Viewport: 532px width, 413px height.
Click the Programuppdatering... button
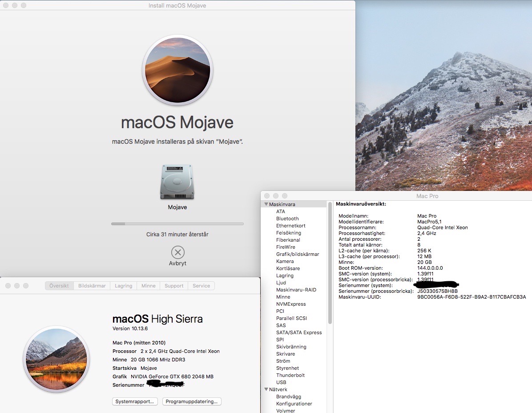pyautogui.click(x=192, y=401)
